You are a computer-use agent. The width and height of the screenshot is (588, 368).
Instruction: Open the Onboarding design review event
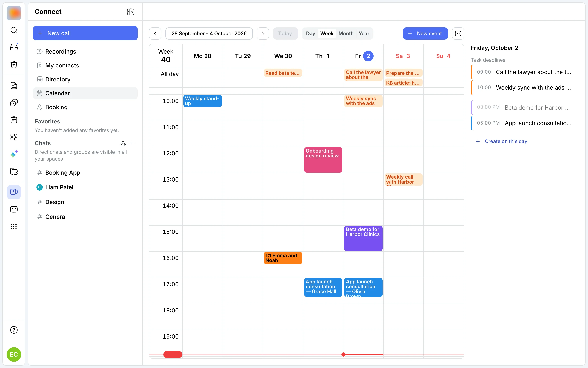(323, 160)
